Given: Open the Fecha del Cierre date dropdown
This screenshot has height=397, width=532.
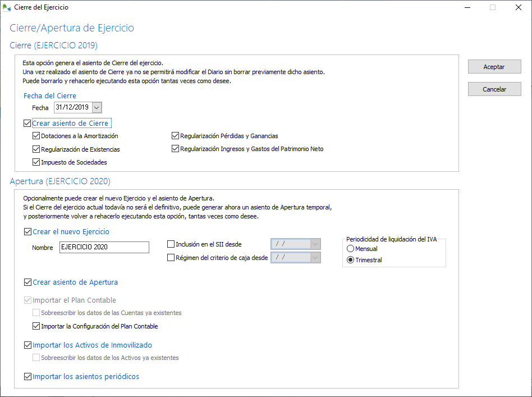Looking at the screenshot, I should [x=97, y=107].
